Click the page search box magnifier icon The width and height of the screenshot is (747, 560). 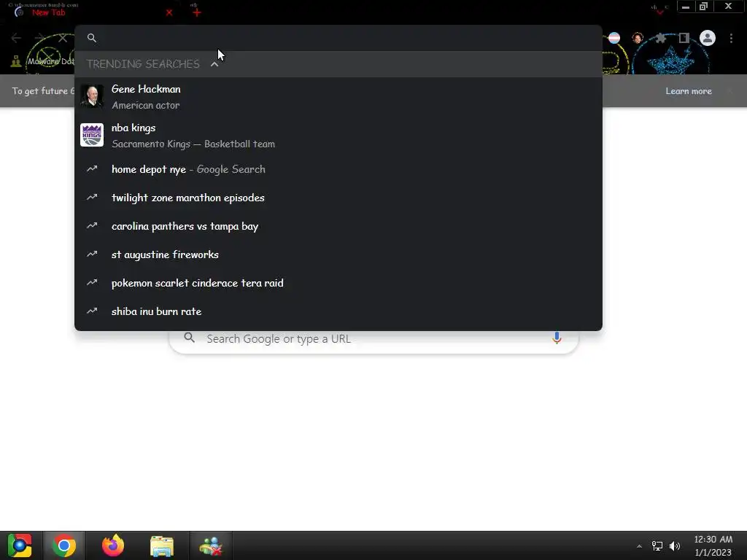[x=189, y=338]
